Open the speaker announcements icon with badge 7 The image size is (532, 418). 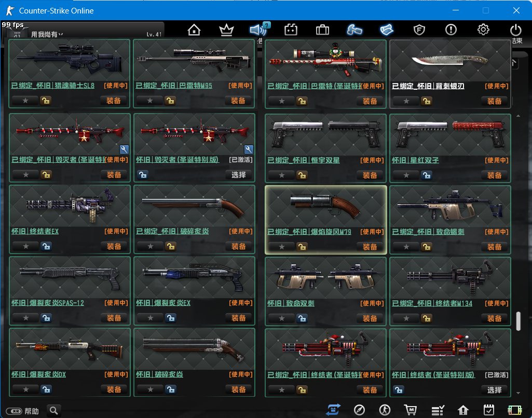(259, 30)
